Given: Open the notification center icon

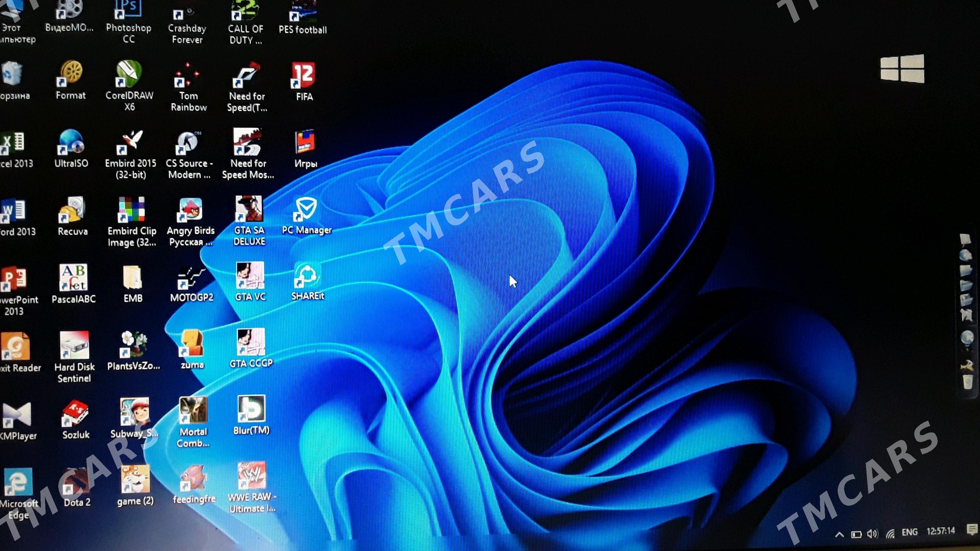Looking at the screenshot, I should click(x=972, y=529).
